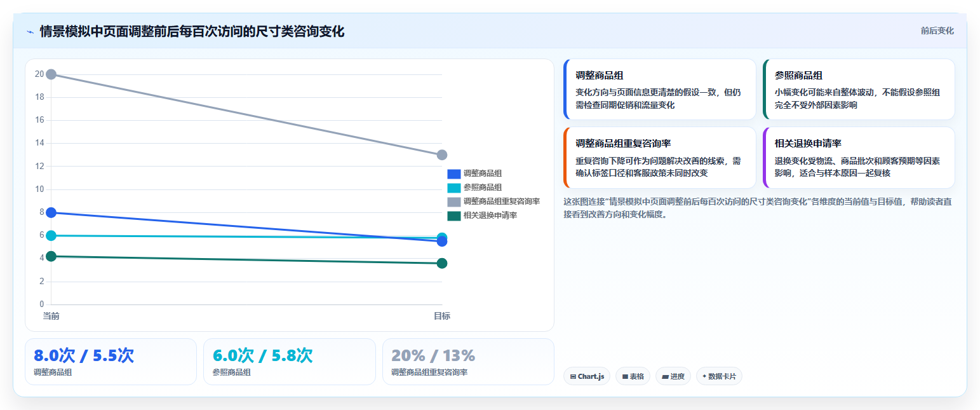Screen dimensions: 980x410
Task: Click the summary paragraph starting with 这张图连接
Action: pyautogui.click(x=758, y=208)
